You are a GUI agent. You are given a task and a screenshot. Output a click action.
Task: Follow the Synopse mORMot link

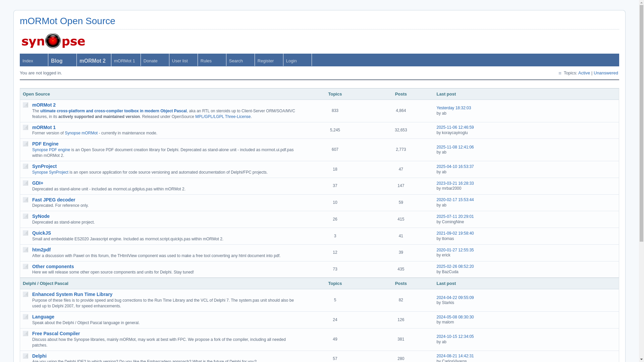pos(81,133)
